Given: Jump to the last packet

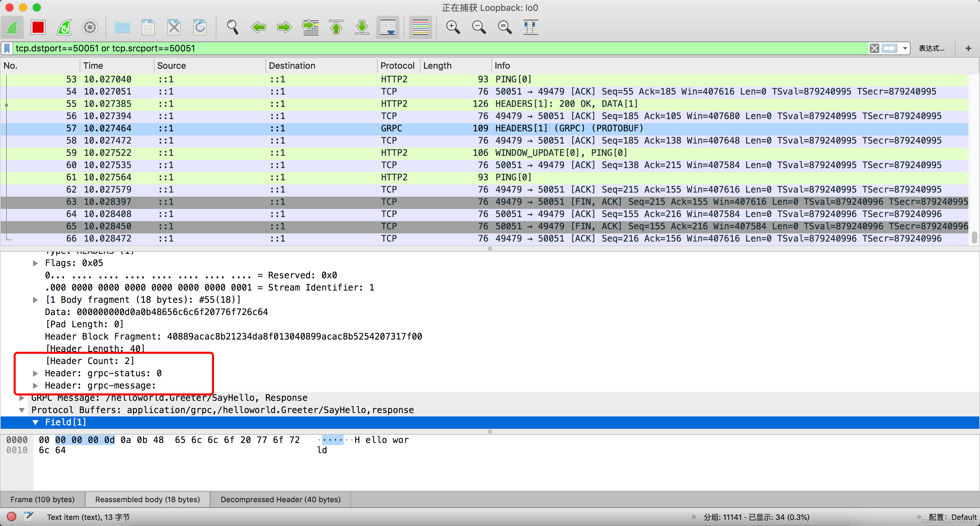Looking at the screenshot, I should 362,27.
